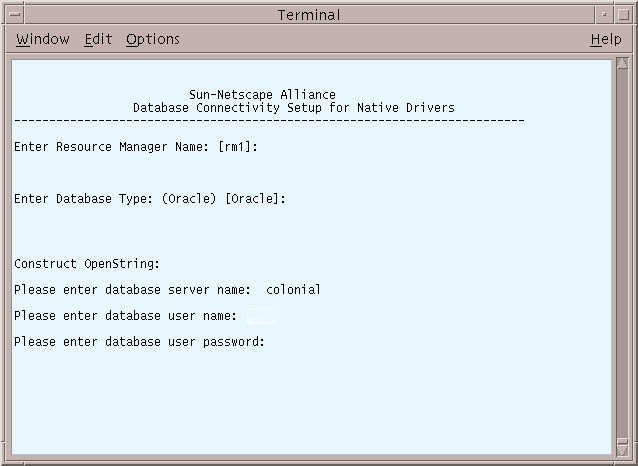The image size is (638, 466).
Task: Click the 'Sun-Netscape Alliance' heading
Action: pos(262,95)
